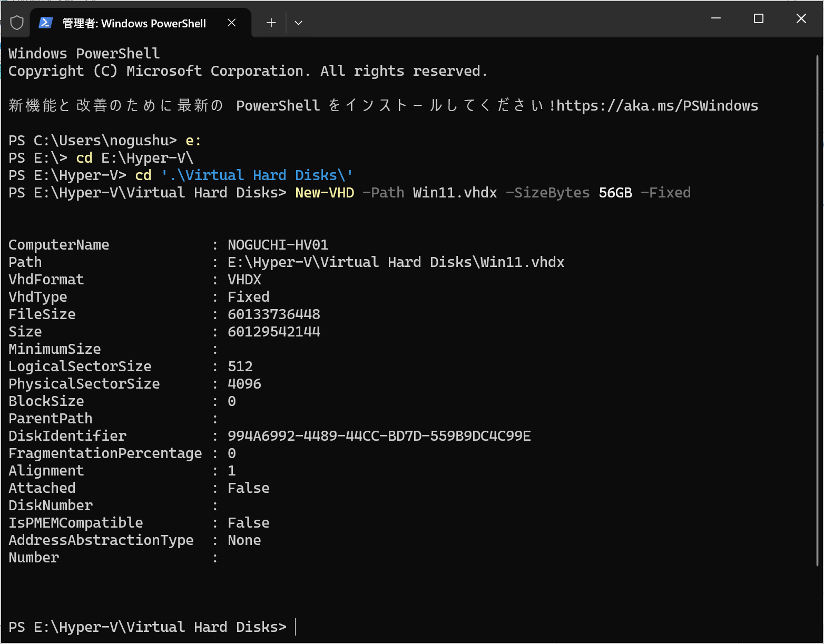Select the 管理者: Windows PowerShell tab

[x=141, y=23]
